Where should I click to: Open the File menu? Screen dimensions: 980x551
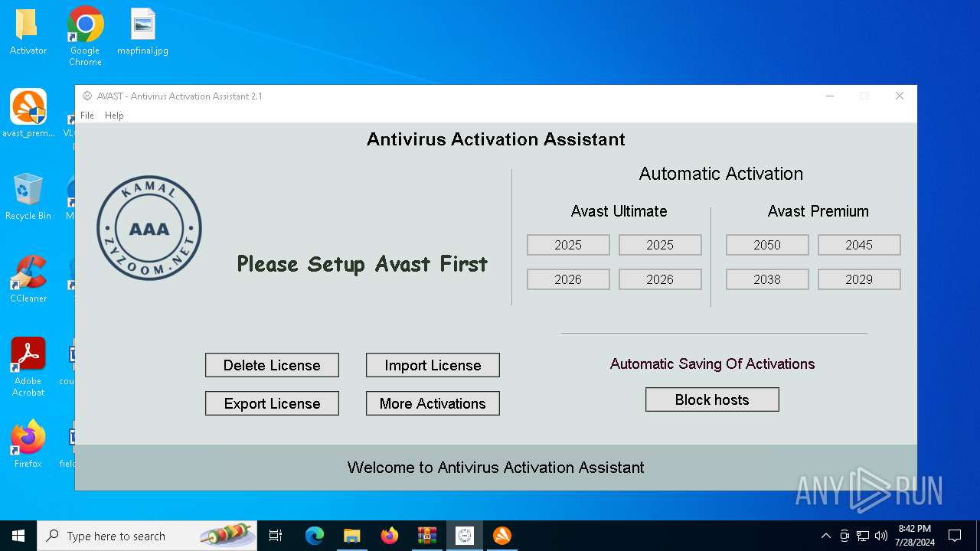(x=87, y=116)
